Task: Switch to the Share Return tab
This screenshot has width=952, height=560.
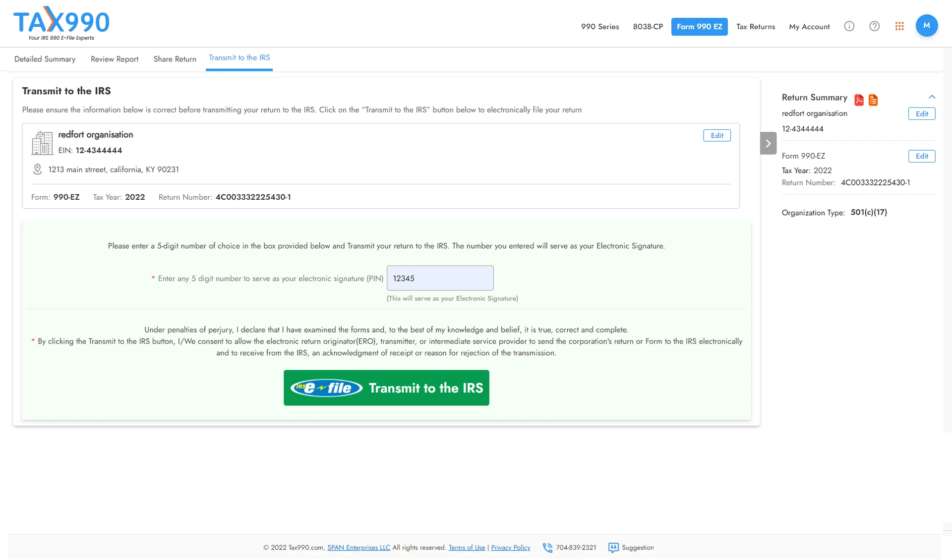Action: coord(175,59)
